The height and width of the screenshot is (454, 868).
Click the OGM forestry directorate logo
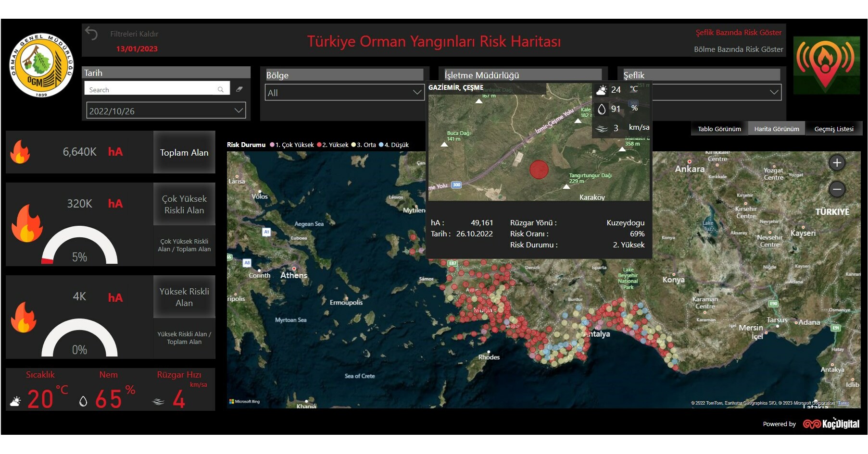pyautogui.click(x=41, y=65)
